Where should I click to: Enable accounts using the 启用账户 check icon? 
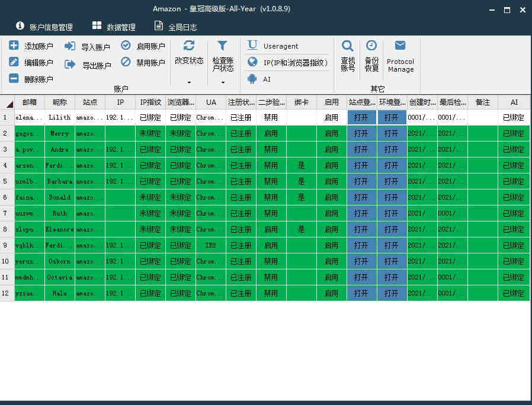pos(126,46)
